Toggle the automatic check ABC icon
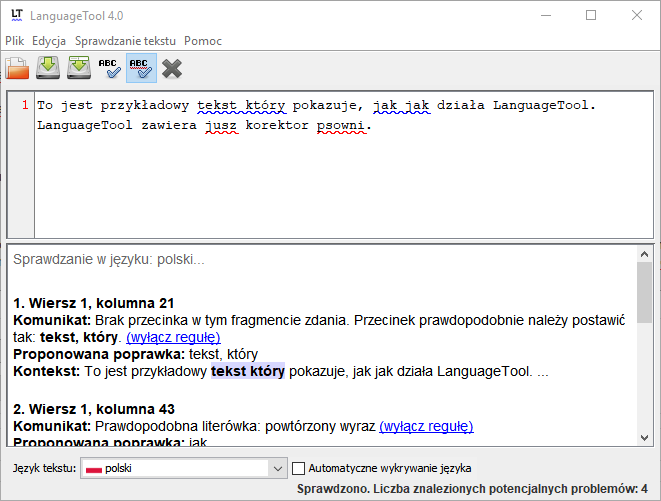This screenshot has height=501, width=661. pos(141,68)
